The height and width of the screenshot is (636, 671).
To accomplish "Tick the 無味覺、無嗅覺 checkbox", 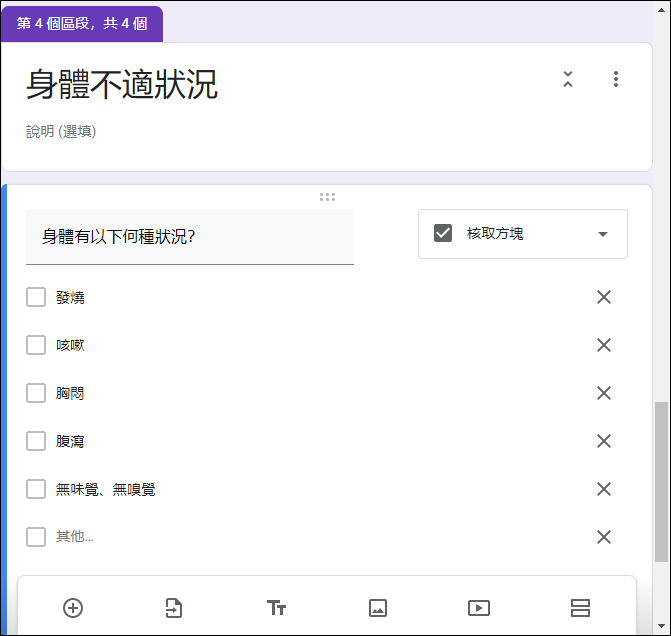I will click(x=36, y=489).
